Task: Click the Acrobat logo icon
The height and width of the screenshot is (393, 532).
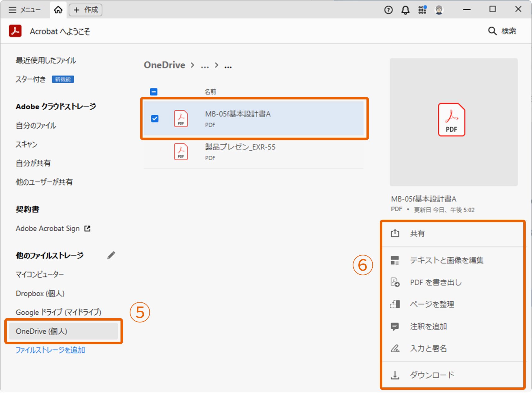Action: 15,31
